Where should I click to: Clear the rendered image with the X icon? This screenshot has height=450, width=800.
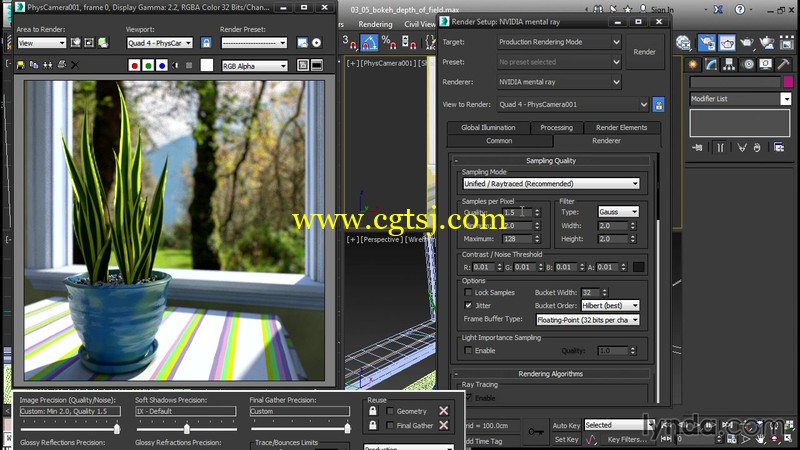pos(75,65)
